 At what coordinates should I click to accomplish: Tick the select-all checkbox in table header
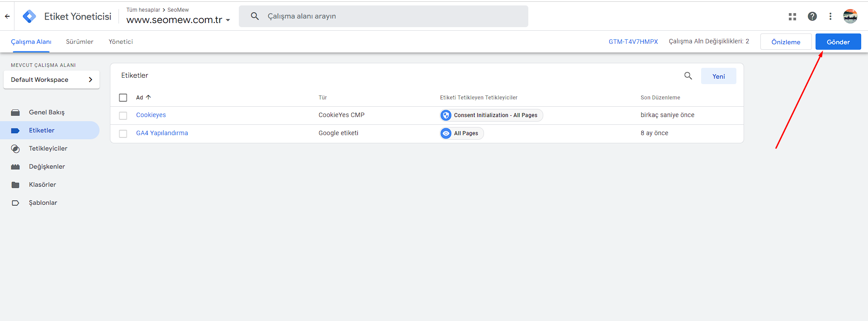tap(123, 98)
